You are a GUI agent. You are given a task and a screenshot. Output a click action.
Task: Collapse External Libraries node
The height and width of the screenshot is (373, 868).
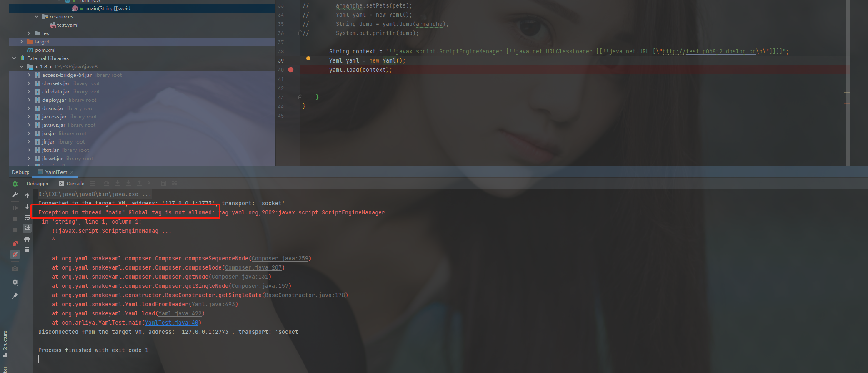coord(14,58)
